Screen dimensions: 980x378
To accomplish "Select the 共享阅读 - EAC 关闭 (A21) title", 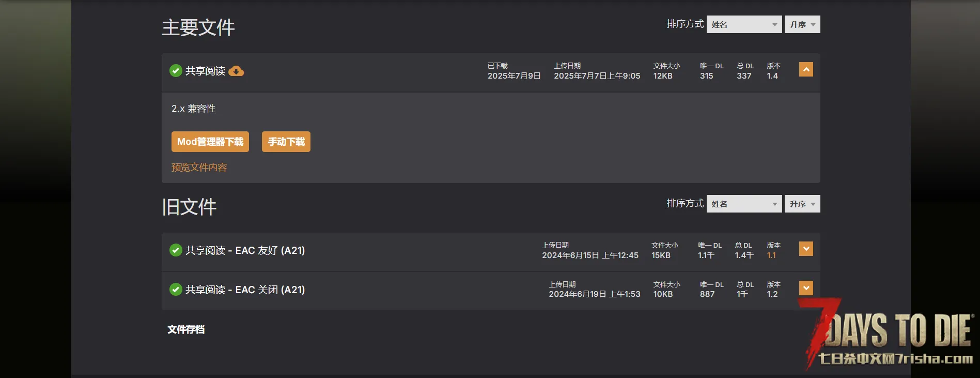I will [x=245, y=290].
